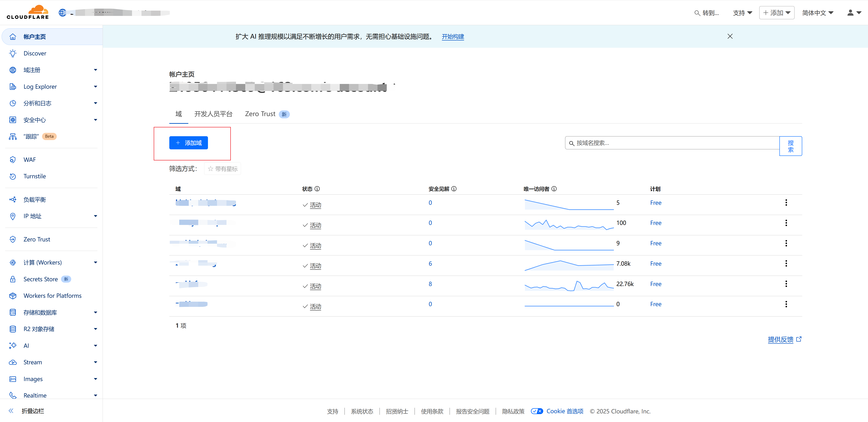Click the visitors sparkline in 100 row
Screen dimensions: 868x422
[x=569, y=224]
